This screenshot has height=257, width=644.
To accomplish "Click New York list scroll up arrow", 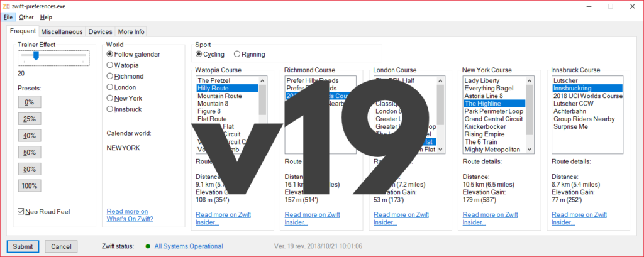I will tap(530, 80).
